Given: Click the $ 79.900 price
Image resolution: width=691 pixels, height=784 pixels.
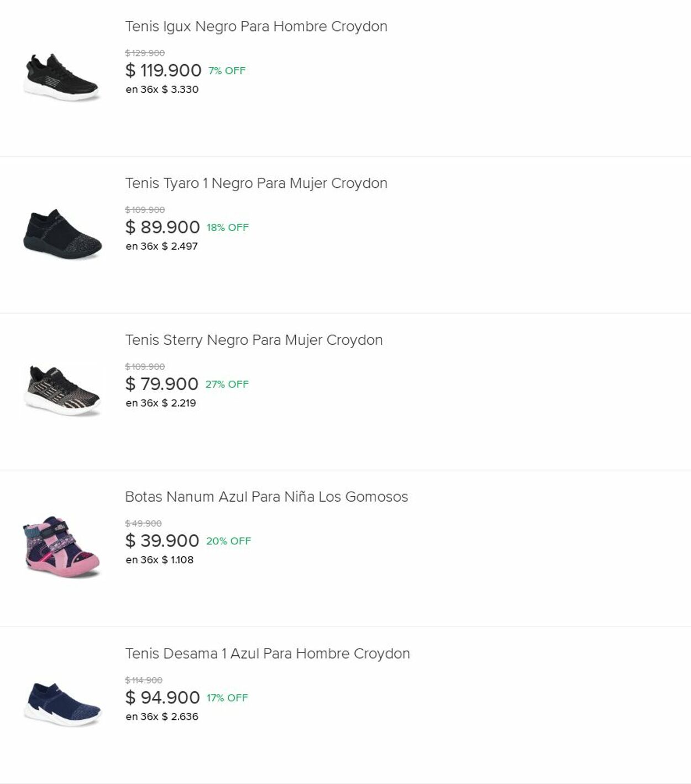Looking at the screenshot, I should tap(161, 384).
